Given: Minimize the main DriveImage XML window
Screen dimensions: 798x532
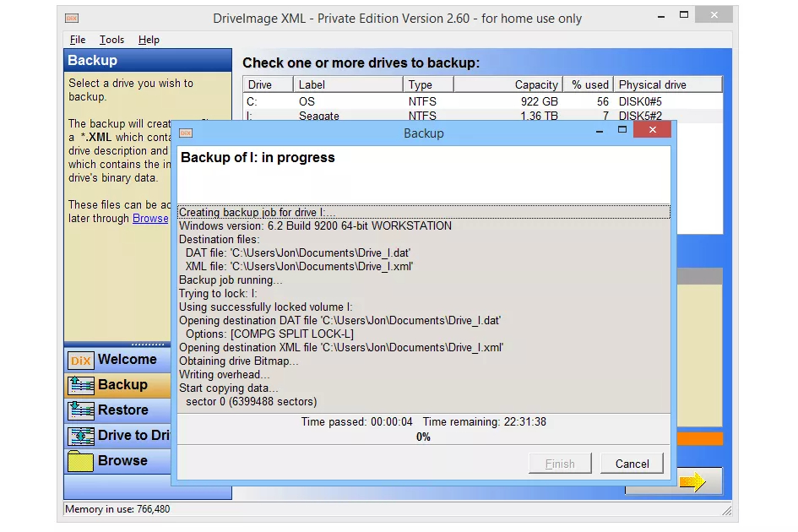Looking at the screenshot, I should (661, 16).
